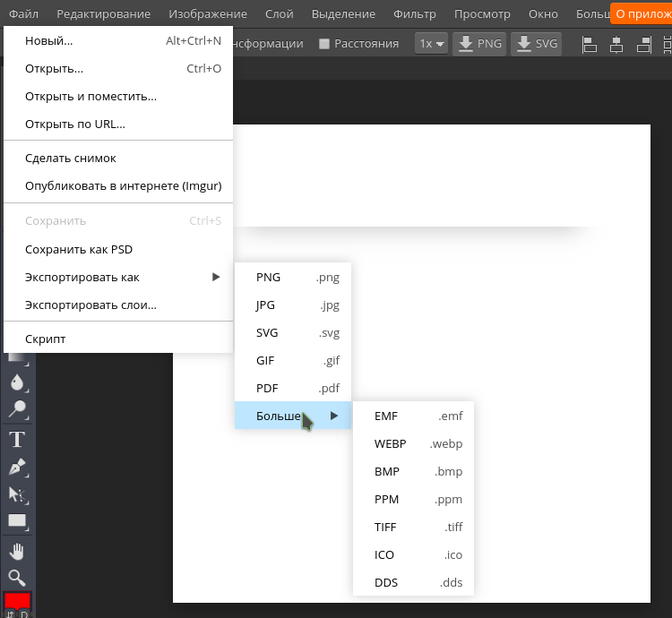
Task: Export as SVG .svg in submenu
Action: pyautogui.click(x=293, y=333)
